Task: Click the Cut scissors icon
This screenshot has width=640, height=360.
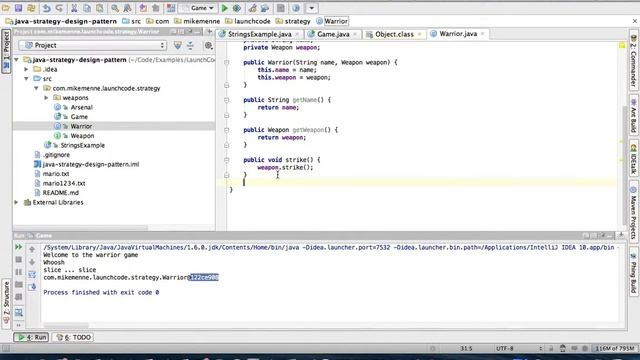Action: click(x=74, y=8)
